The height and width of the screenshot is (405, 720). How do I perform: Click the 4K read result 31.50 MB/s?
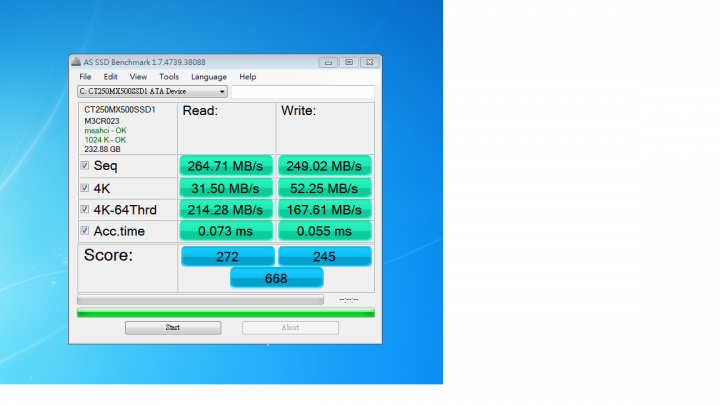pyautogui.click(x=225, y=188)
